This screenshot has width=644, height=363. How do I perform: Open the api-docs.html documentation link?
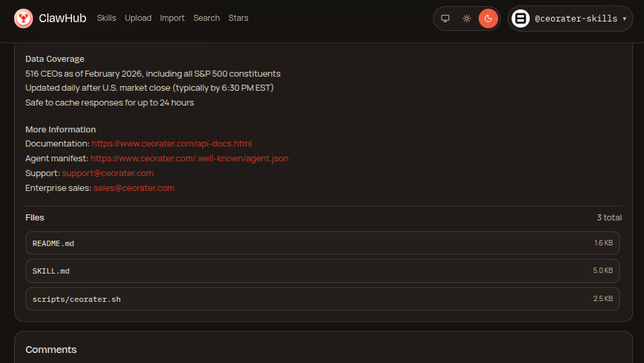(x=171, y=144)
